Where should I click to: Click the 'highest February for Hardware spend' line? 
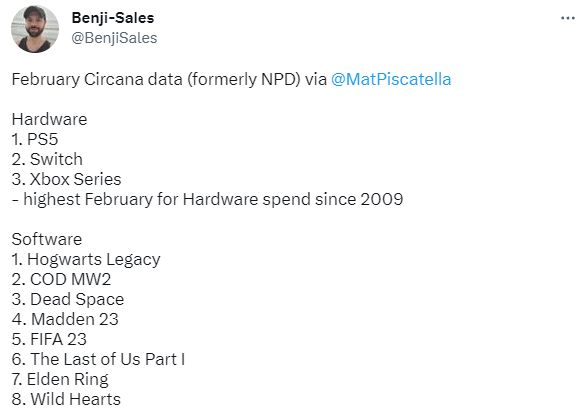coord(207,199)
